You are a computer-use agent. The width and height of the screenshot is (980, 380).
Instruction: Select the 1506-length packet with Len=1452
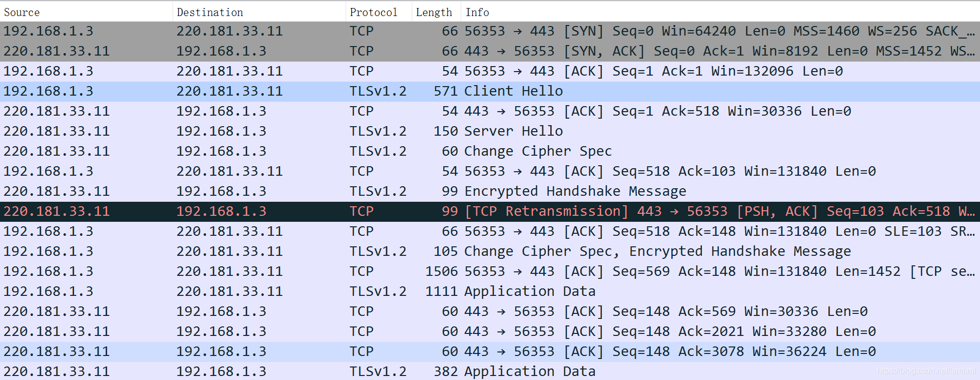pos(490,271)
